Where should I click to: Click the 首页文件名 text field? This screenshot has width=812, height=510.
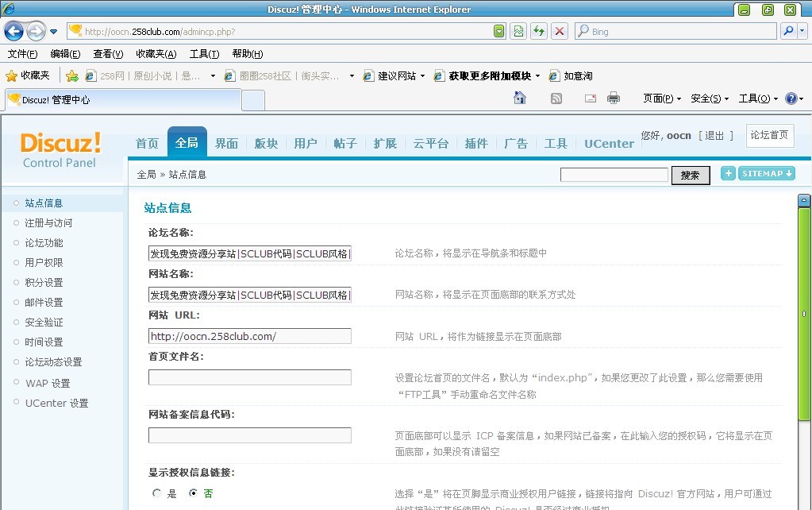[x=249, y=377]
